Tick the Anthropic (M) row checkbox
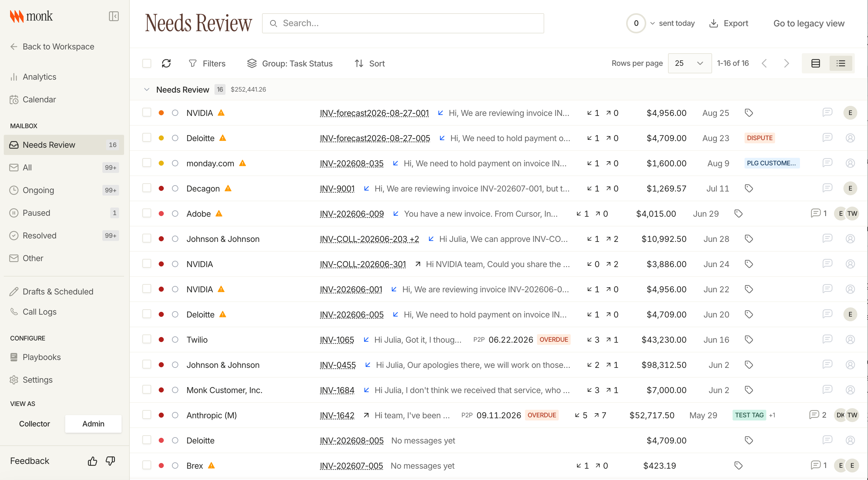The image size is (868, 480). click(x=146, y=414)
